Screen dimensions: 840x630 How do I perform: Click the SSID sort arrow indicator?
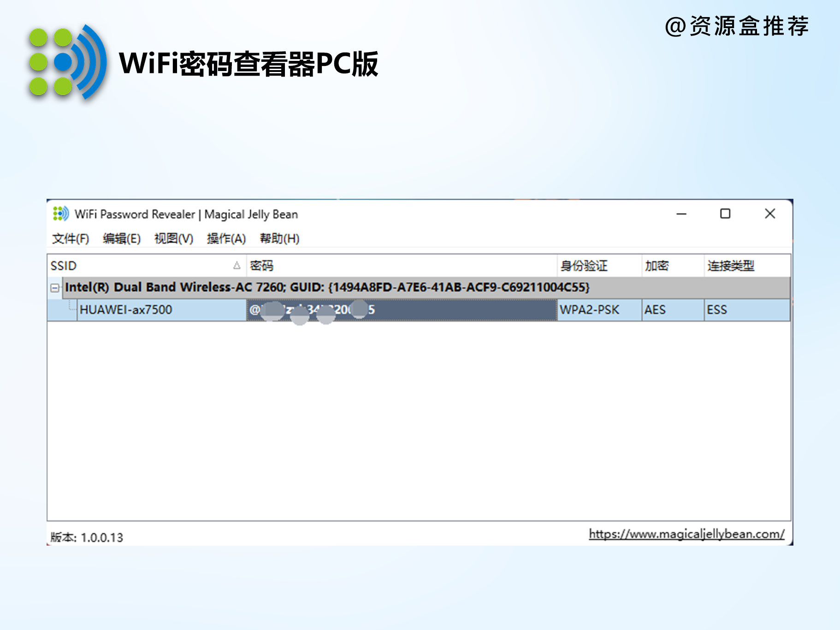point(237,265)
